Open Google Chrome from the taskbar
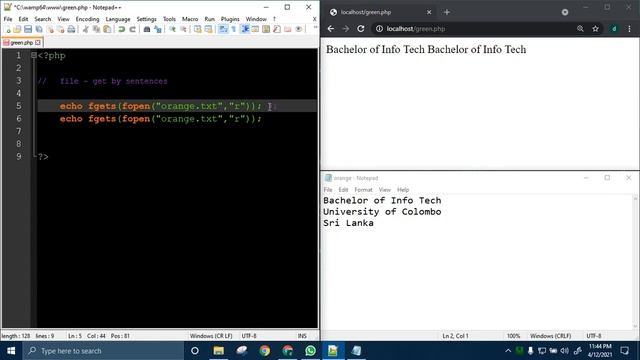The image size is (640, 360). pos(264,351)
